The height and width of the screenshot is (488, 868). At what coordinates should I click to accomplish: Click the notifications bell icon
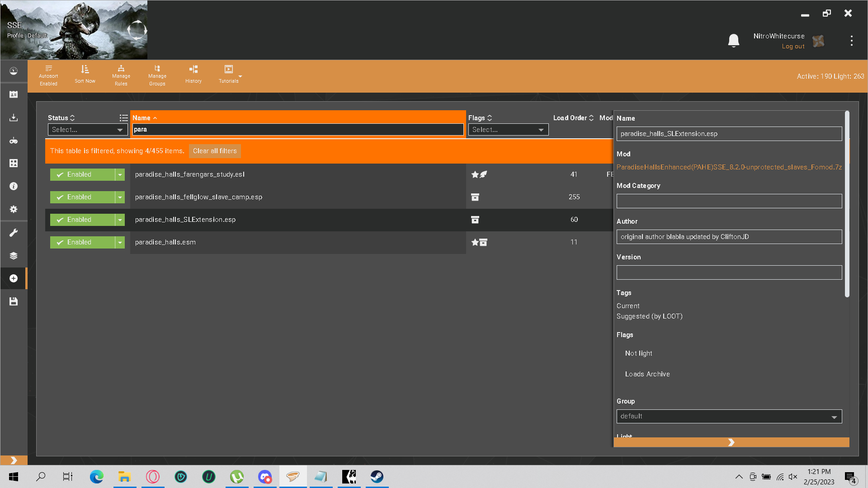pos(733,41)
